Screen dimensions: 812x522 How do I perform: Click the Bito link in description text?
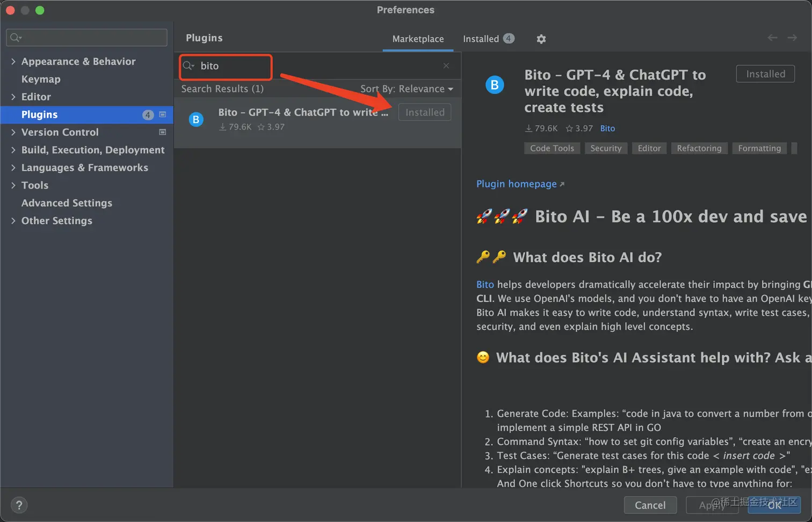click(485, 285)
